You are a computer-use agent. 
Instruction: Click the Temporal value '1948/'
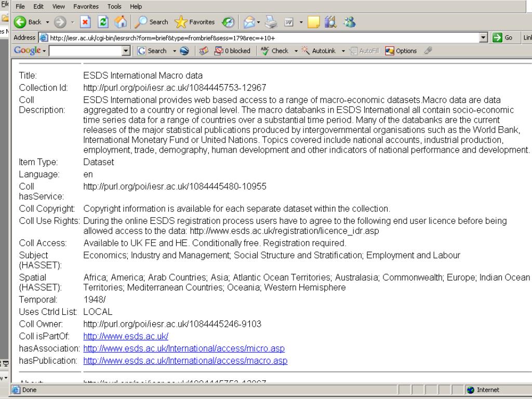[95, 300]
